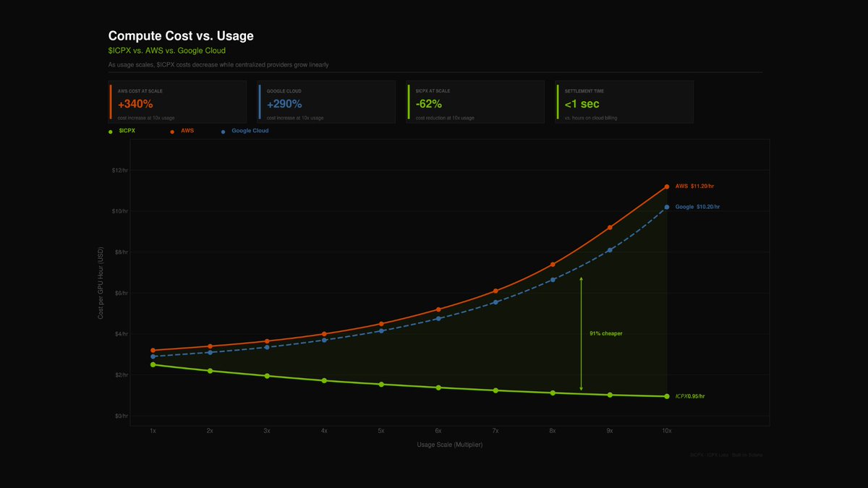The width and height of the screenshot is (868, 488).
Task: Select the AWS data point at 7x
Action: pyautogui.click(x=495, y=291)
